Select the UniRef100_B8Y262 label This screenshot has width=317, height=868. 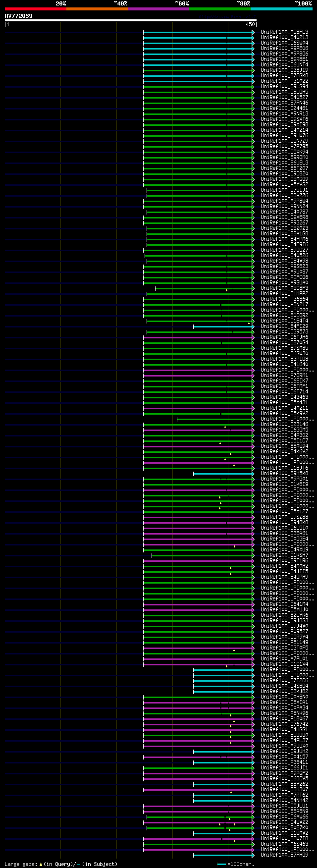284,784
